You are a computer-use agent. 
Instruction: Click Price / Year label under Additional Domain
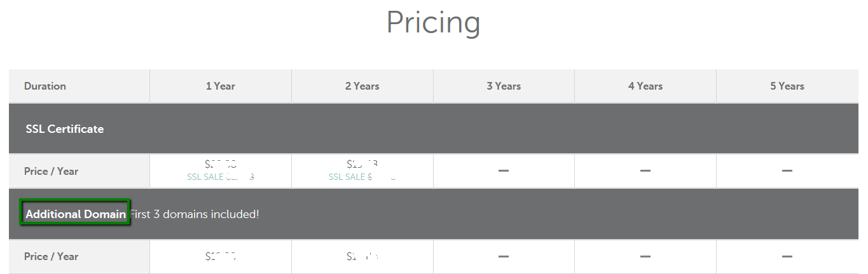coord(52,256)
